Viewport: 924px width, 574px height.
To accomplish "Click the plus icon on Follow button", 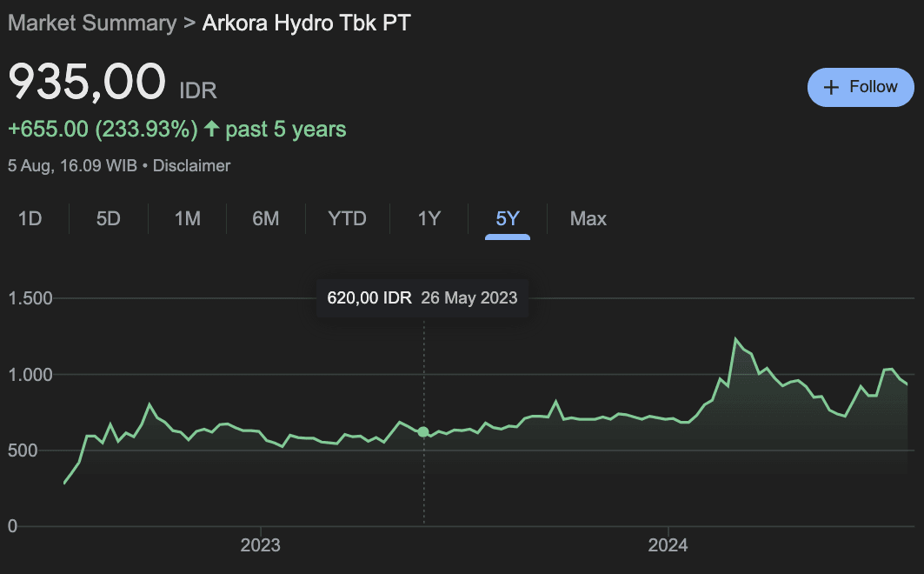I will 831,88.
